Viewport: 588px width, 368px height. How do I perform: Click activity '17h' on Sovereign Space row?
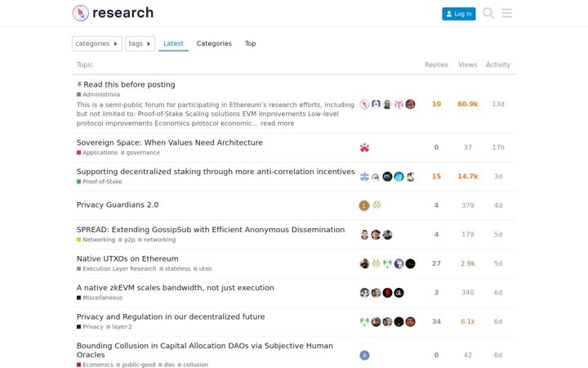point(498,147)
